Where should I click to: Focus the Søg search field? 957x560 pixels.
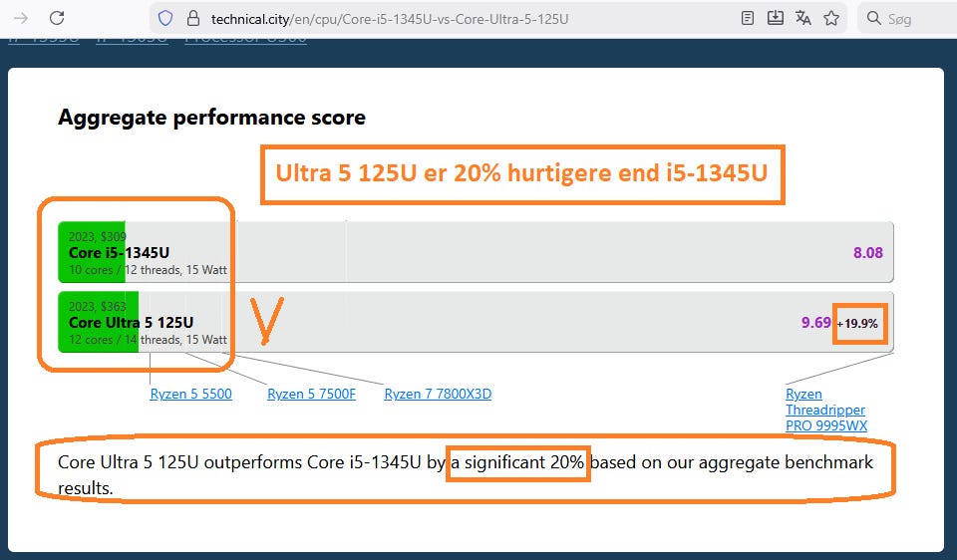[907, 18]
